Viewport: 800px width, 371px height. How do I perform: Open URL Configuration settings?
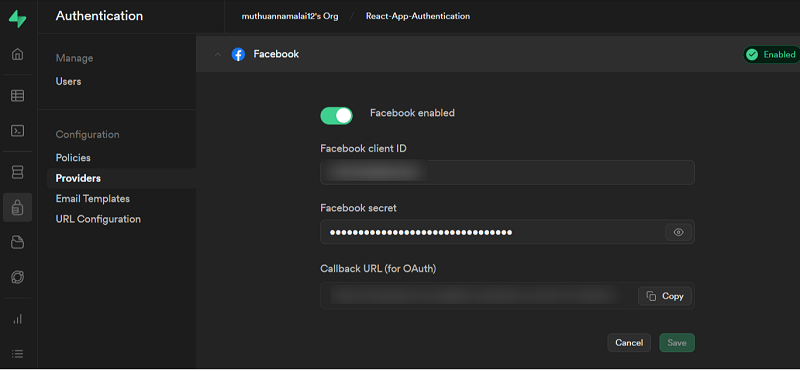[x=98, y=219]
